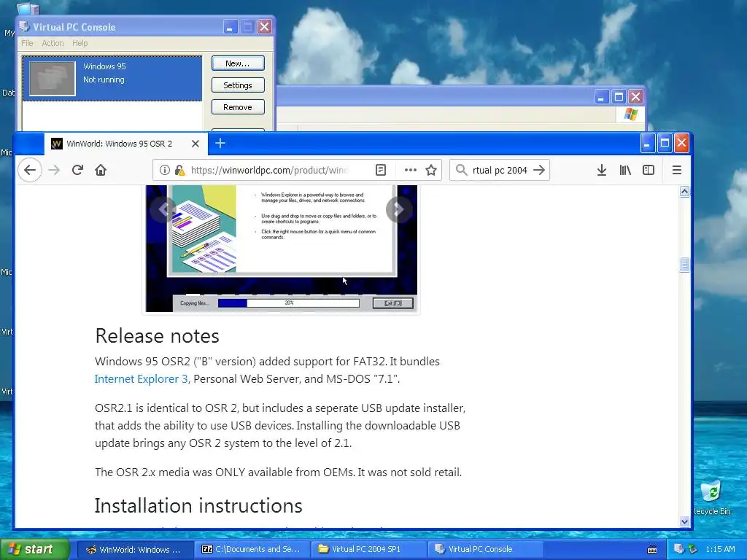Click the 'Release notes' heading
The width and height of the screenshot is (747, 560).
pos(158,335)
